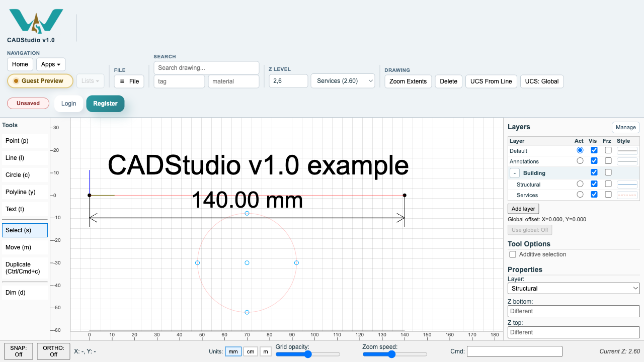Select the Point (p) tool
Viewport: 644px width, 362px height.
[25, 141]
